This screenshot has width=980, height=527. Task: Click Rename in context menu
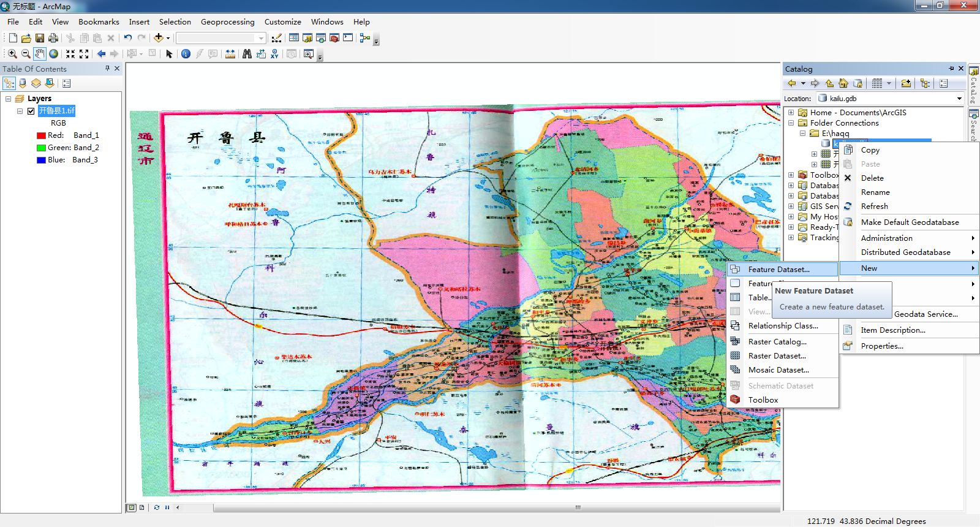pos(910,192)
